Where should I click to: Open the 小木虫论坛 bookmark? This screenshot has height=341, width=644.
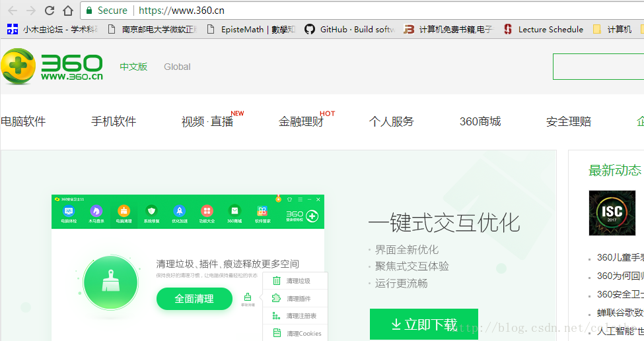point(53,29)
